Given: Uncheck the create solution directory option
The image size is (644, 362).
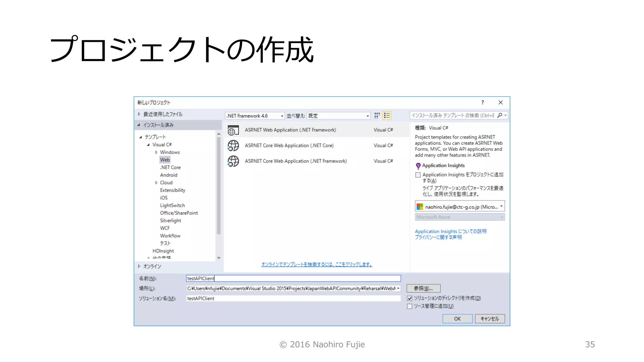Looking at the screenshot, I should coord(410,298).
